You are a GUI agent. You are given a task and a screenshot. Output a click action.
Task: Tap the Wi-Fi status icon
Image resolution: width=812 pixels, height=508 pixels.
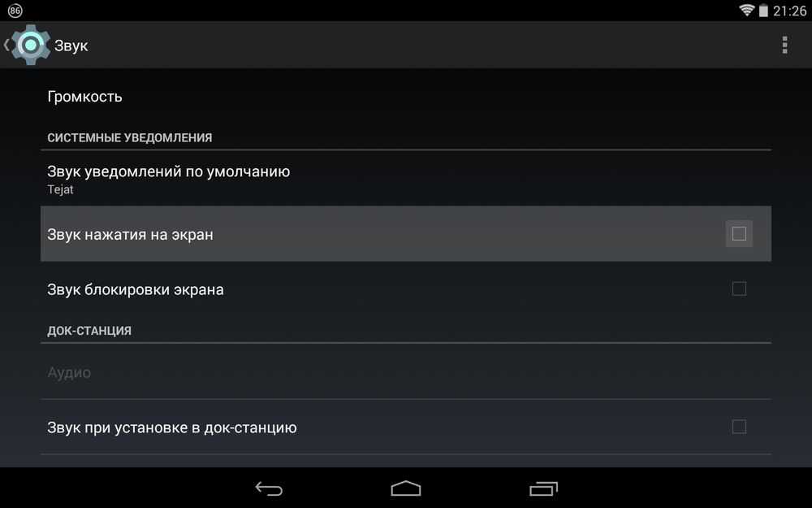point(746,11)
